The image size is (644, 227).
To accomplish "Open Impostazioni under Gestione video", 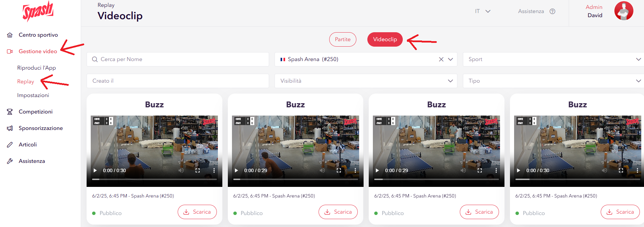I will (33, 95).
